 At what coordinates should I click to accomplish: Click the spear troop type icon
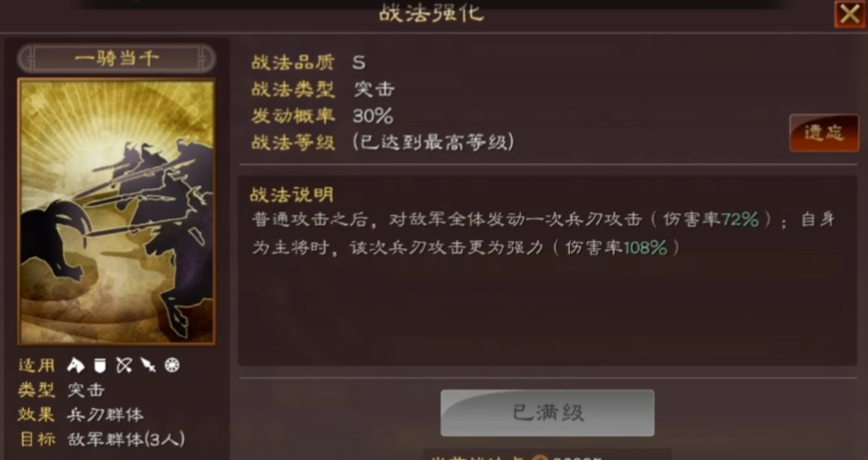(x=147, y=364)
